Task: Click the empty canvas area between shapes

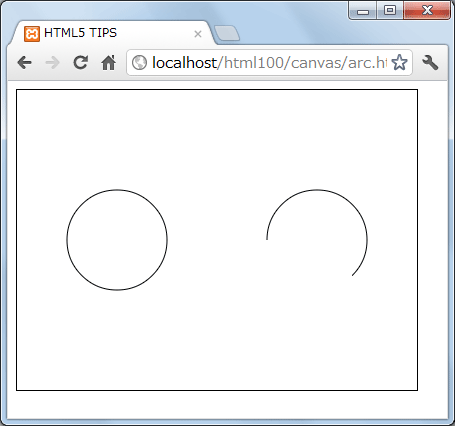Action: 217,240
